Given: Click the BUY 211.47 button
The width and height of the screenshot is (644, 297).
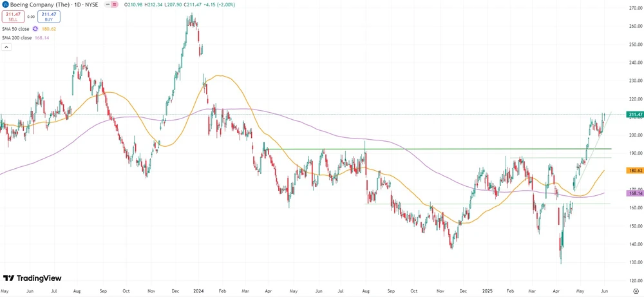Looking at the screenshot, I should 49,17.
